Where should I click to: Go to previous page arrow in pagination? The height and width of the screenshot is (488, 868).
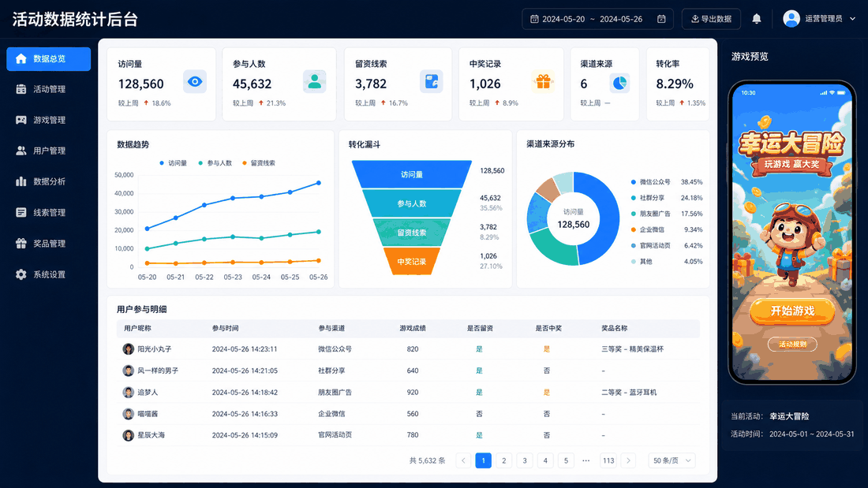pos(463,460)
